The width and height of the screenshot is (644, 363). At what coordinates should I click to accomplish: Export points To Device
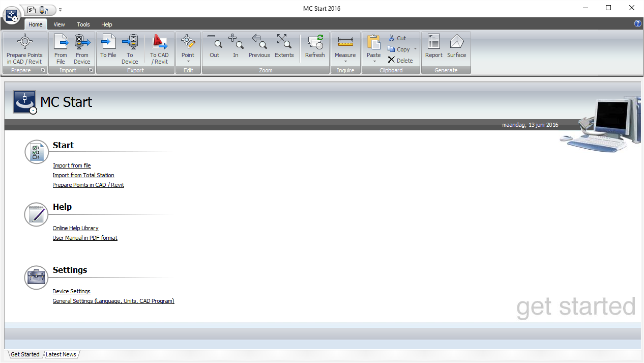click(x=130, y=49)
